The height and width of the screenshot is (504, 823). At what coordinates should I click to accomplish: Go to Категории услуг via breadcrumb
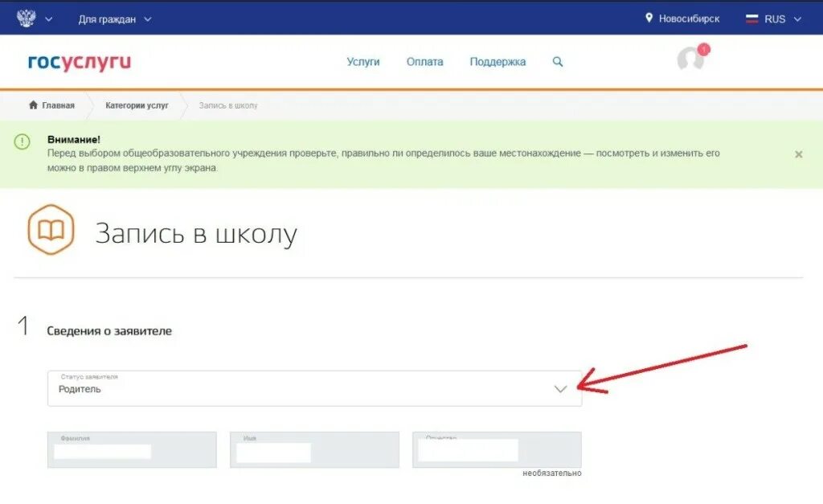(137, 105)
